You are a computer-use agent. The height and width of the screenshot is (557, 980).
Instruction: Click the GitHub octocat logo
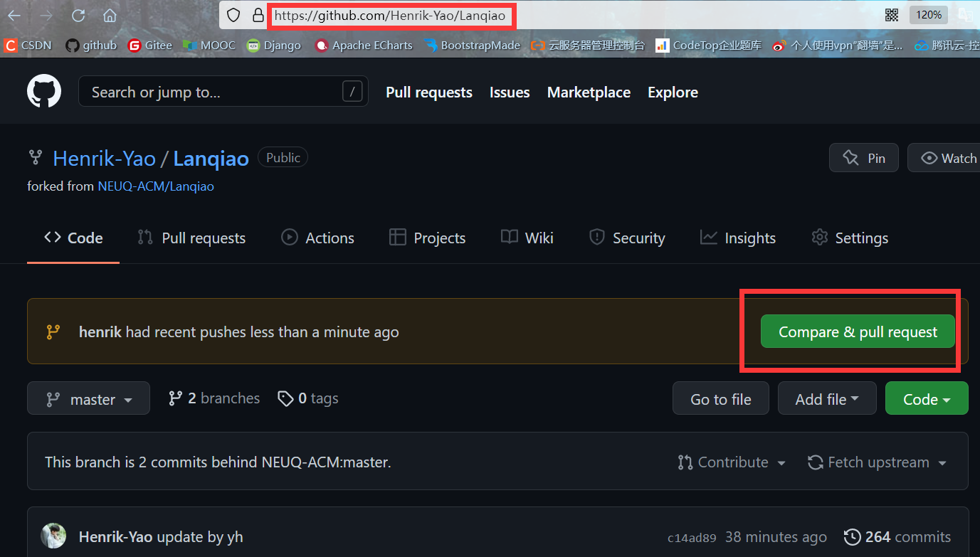tap(44, 92)
